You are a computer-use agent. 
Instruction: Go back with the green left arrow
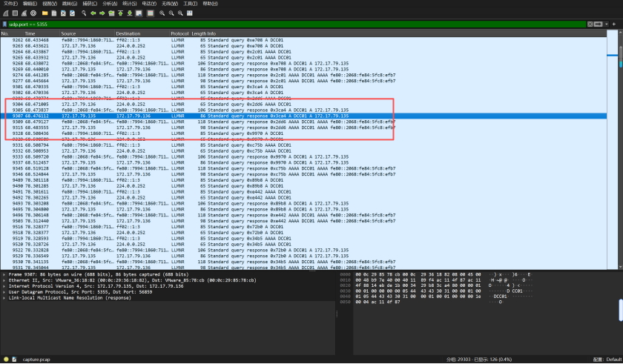(92, 13)
